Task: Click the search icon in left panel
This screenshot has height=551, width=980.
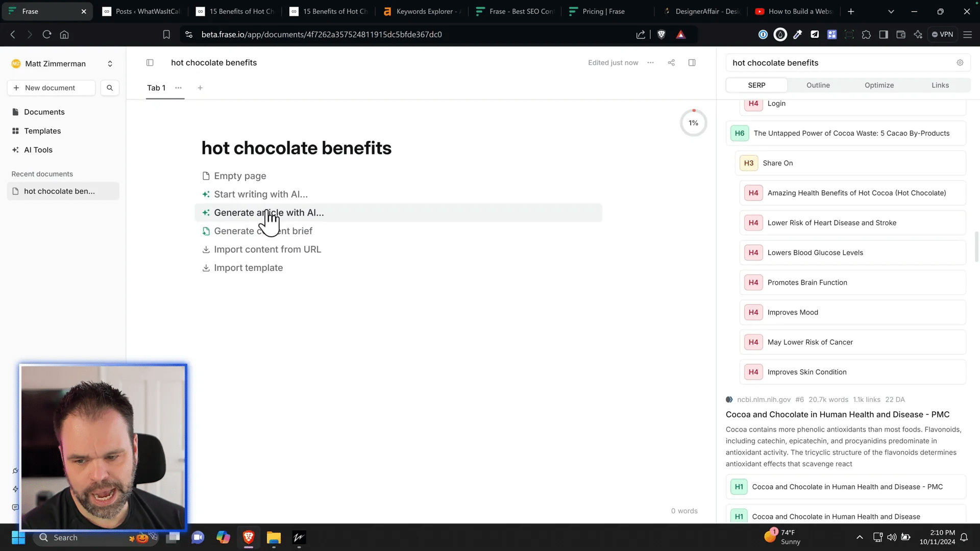Action: tap(110, 87)
